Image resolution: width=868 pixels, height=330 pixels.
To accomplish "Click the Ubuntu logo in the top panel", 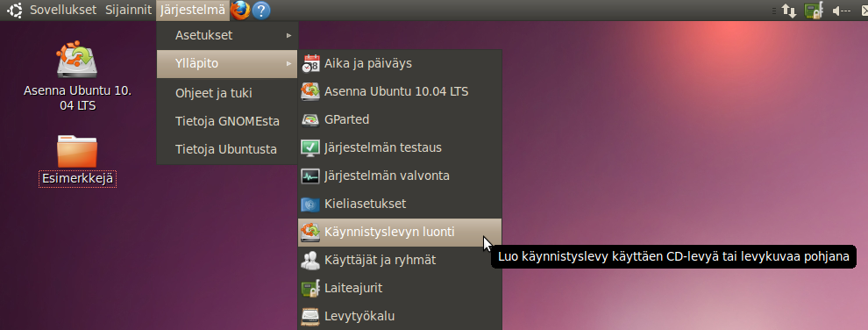I will (x=14, y=10).
